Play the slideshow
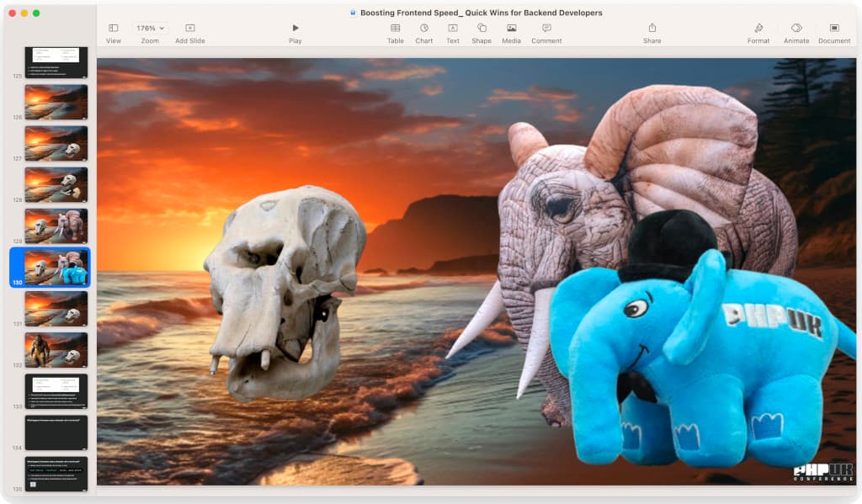Image resolution: width=862 pixels, height=504 pixels. pos(295,29)
